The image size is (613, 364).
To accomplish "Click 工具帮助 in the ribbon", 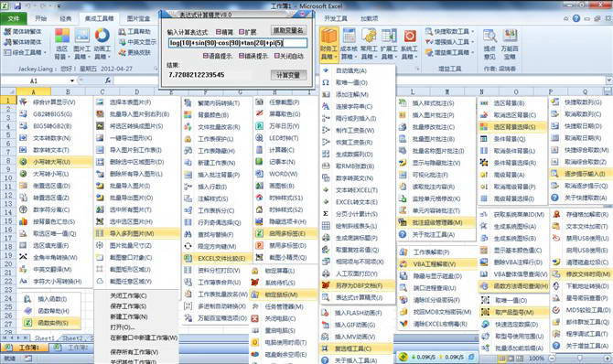I will pos(134,31).
